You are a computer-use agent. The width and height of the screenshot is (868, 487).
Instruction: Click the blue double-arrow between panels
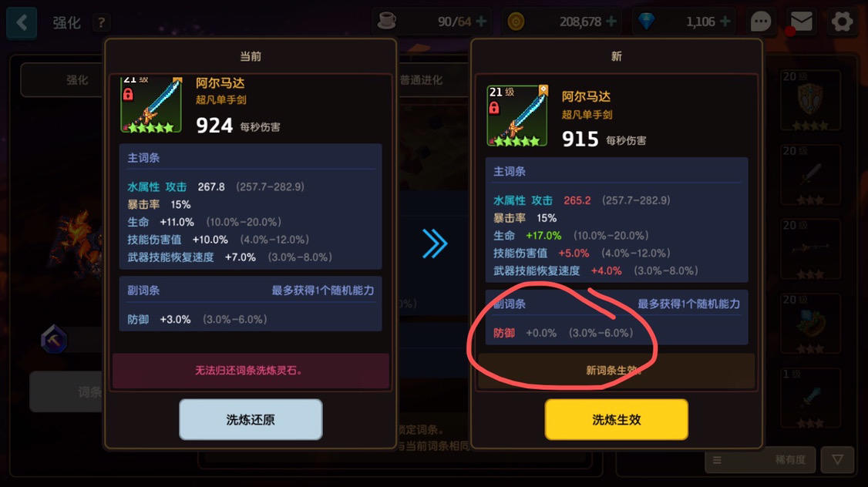coord(435,243)
